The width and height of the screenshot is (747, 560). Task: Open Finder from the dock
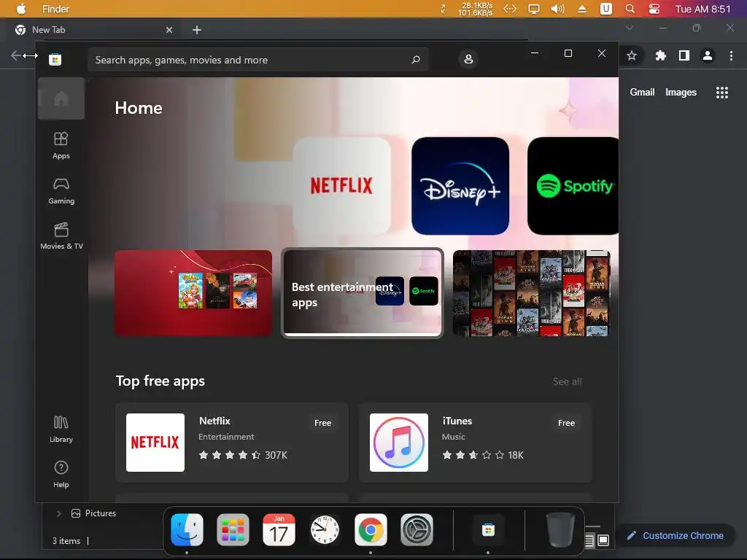(187, 529)
